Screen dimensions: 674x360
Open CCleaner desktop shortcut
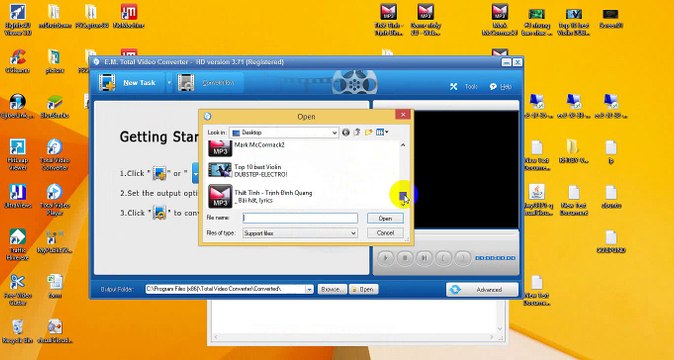18,61
